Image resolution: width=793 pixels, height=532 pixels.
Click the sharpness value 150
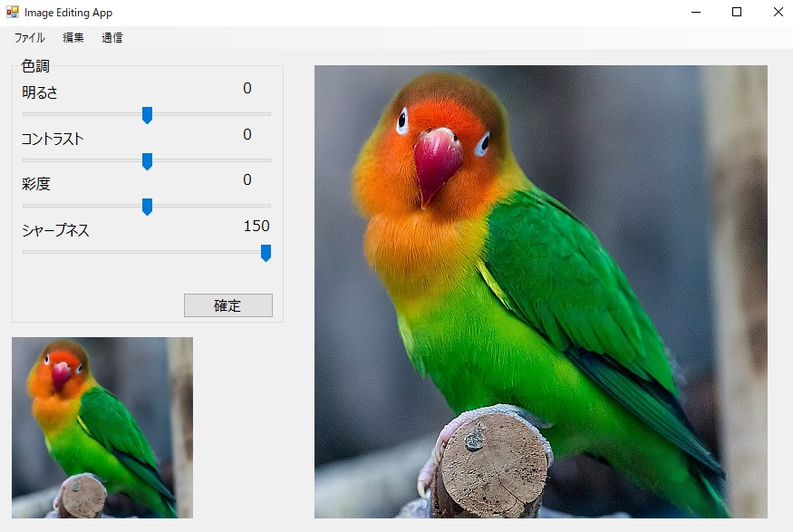tap(256, 226)
